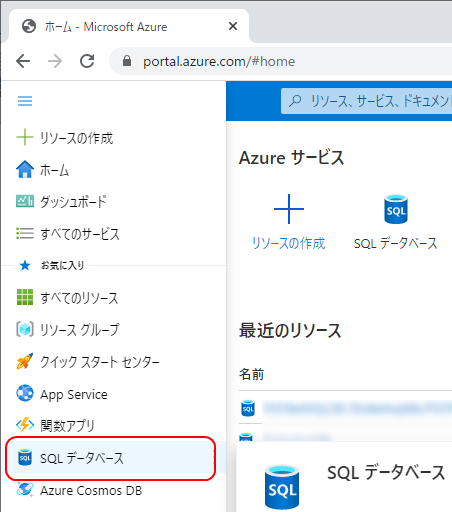452x512 pixels.
Task: Click the Azure サービス heading
Action: pos(292,158)
